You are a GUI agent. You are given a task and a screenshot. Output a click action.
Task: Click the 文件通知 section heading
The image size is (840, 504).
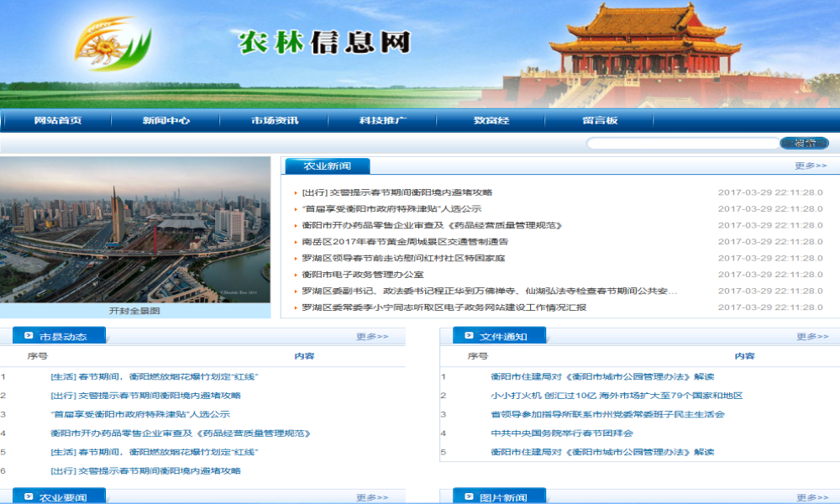click(x=503, y=336)
